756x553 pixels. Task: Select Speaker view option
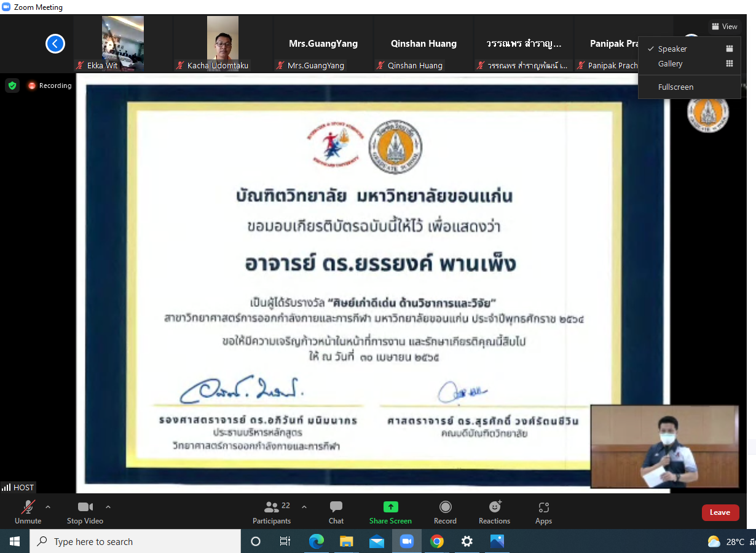pos(672,49)
